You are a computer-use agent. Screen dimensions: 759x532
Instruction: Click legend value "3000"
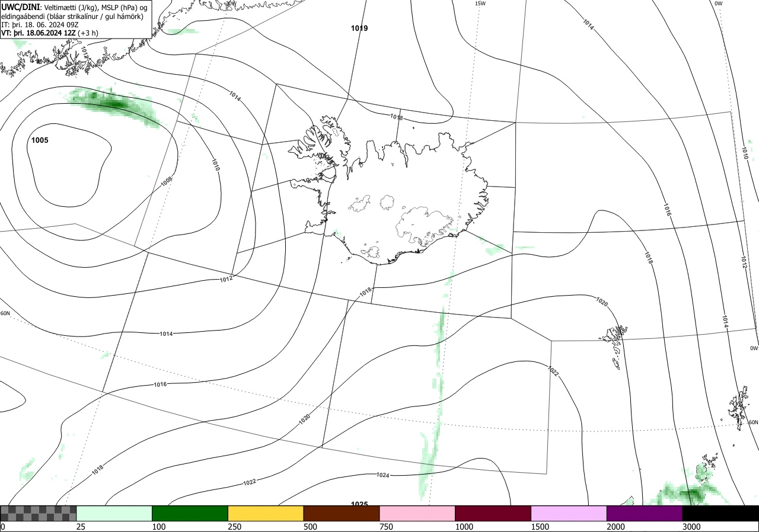pyautogui.click(x=691, y=527)
